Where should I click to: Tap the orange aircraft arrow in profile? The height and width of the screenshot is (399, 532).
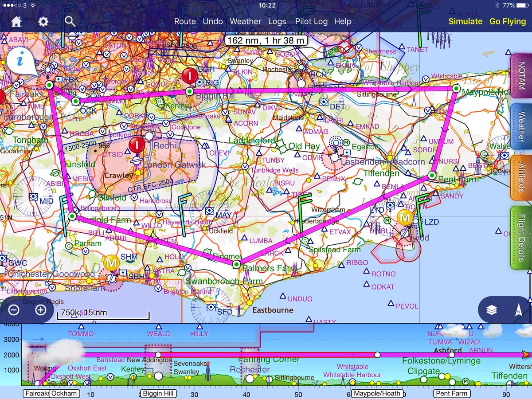pos(526,355)
